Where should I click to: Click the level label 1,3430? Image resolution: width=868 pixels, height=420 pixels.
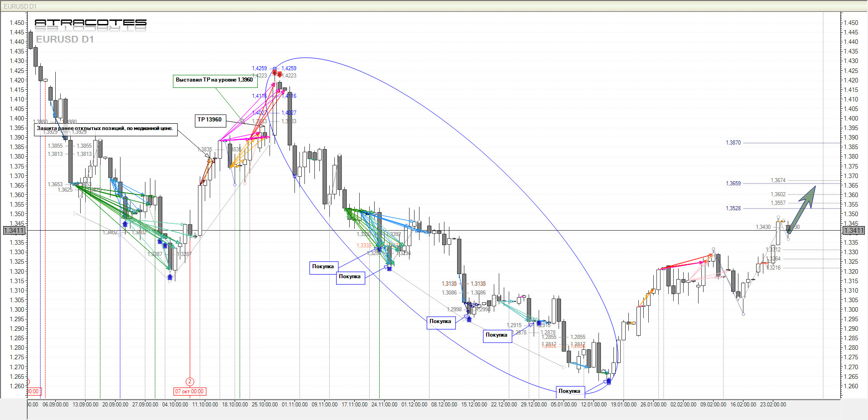[763, 227]
